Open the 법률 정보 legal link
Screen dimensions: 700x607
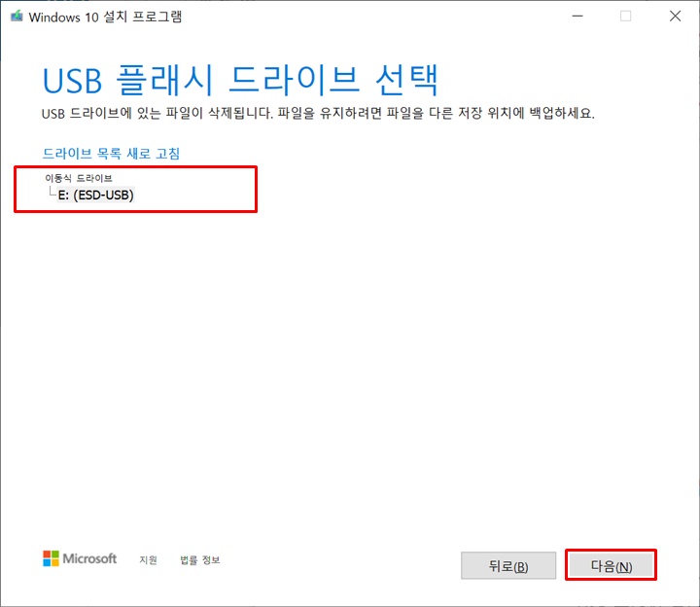pos(200,559)
